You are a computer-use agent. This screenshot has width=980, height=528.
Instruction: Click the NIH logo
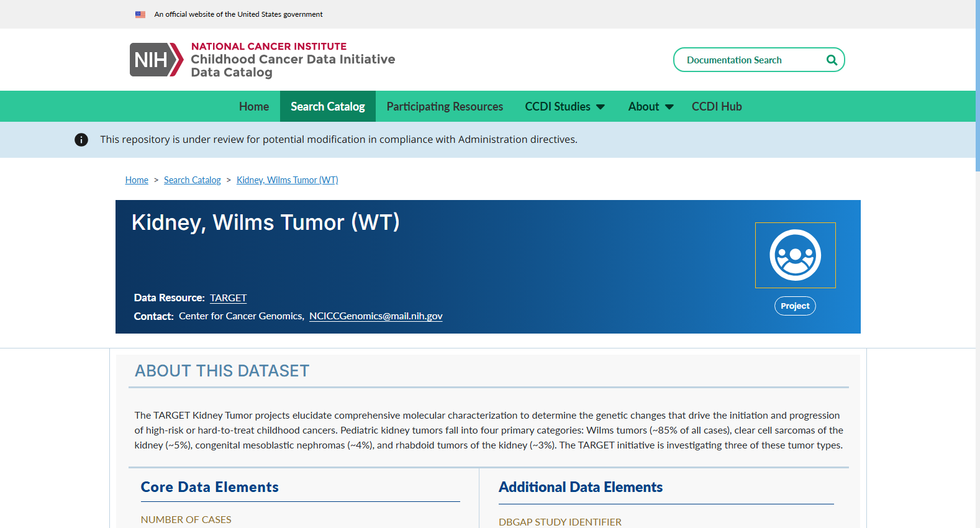pos(157,60)
